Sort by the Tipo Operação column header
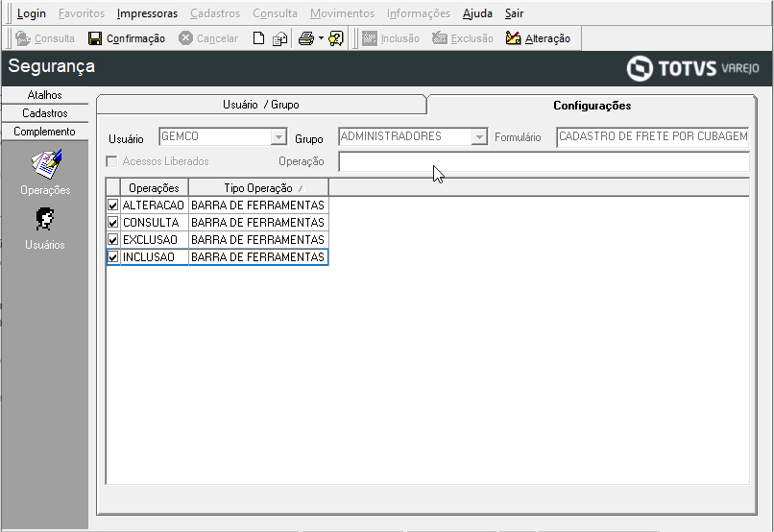This screenshot has width=774, height=532. coord(258,188)
